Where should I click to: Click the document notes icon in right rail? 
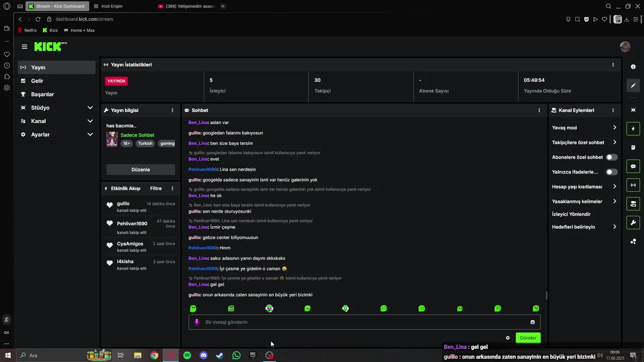tap(633, 147)
